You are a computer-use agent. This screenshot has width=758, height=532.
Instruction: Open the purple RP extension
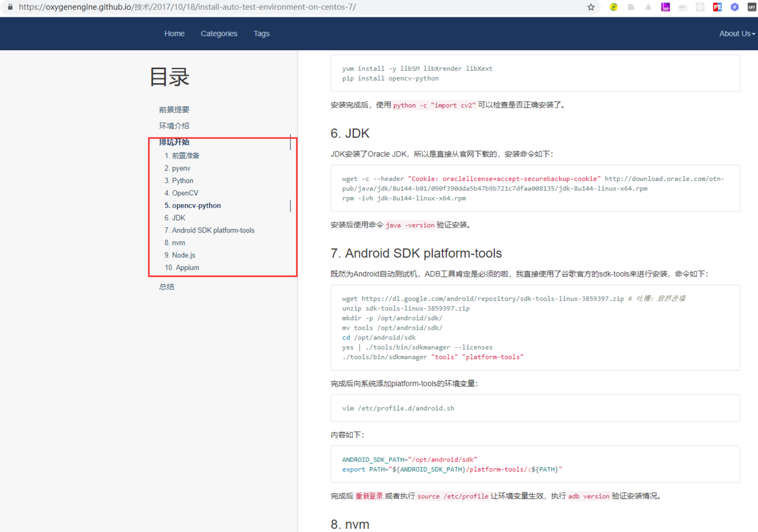pos(666,7)
